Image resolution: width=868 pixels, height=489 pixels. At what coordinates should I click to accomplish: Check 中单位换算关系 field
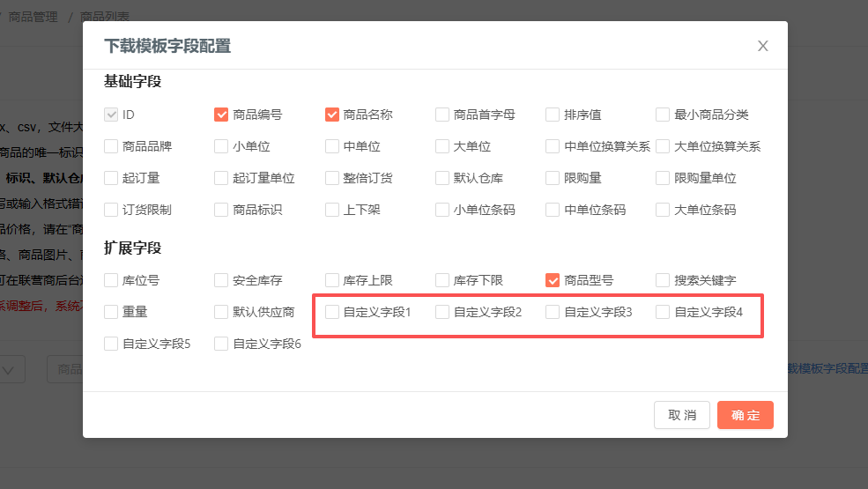coord(552,146)
